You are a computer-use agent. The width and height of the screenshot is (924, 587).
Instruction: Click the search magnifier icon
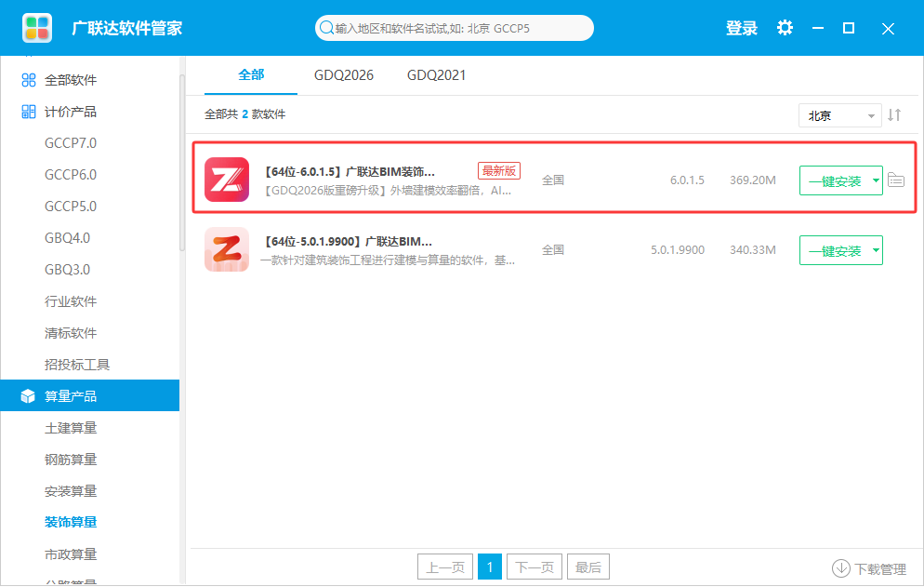[x=326, y=28]
